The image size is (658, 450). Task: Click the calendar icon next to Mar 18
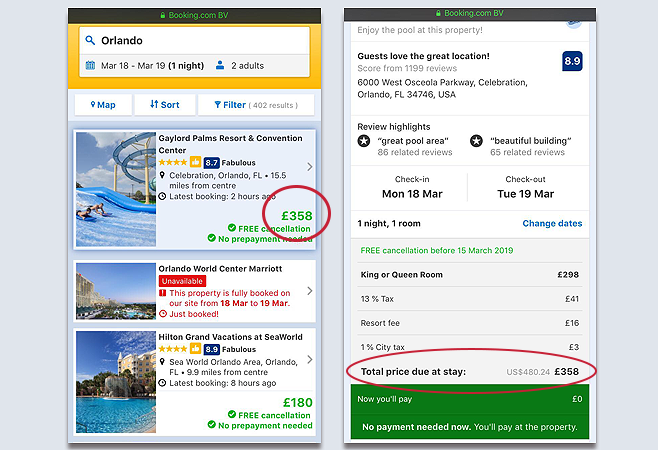click(x=90, y=65)
